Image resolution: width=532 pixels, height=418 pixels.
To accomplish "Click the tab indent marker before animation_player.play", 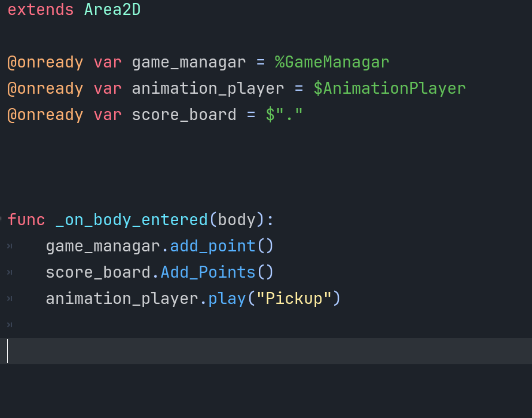I will [x=10, y=299].
